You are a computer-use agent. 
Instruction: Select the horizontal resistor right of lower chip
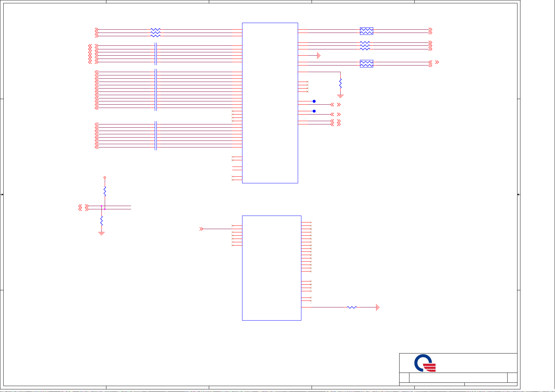pos(352,307)
